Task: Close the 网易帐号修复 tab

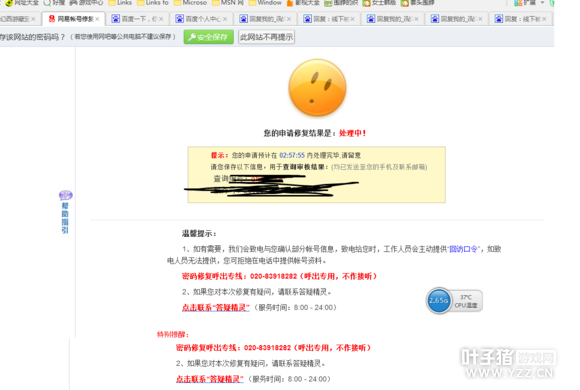Action: pyautogui.click(x=97, y=19)
